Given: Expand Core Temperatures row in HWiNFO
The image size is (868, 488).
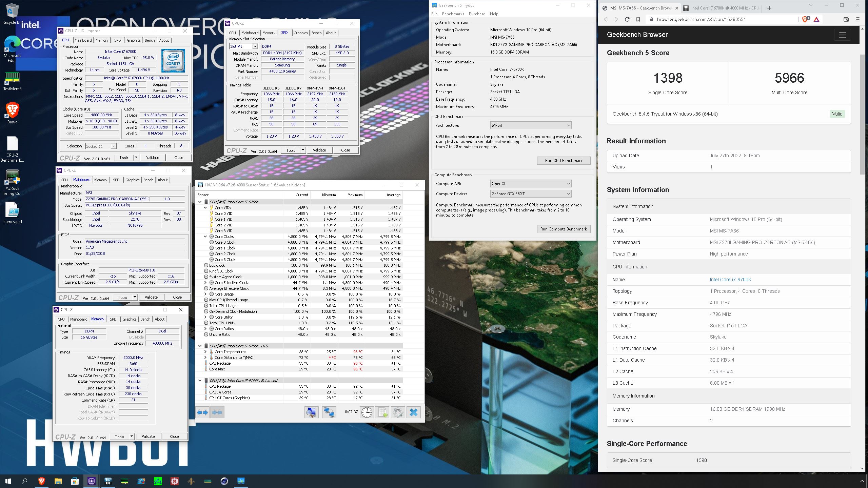Looking at the screenshot, I should pos(205,352).
